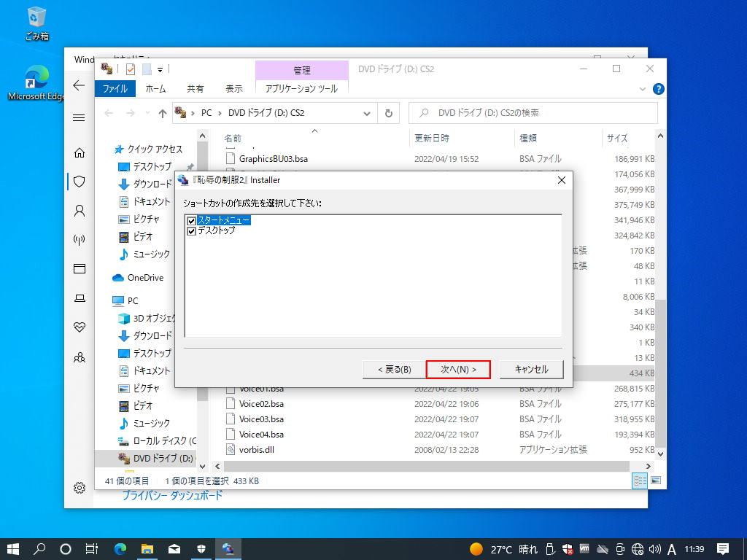Open ごみ箱 on desktop
The height and width of the screenshot is (560, 747).
tap(36, 23)
